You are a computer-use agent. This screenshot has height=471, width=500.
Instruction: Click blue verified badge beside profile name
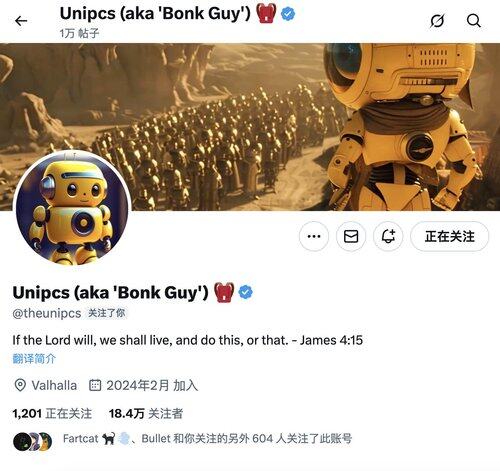(x=246, y=292)
